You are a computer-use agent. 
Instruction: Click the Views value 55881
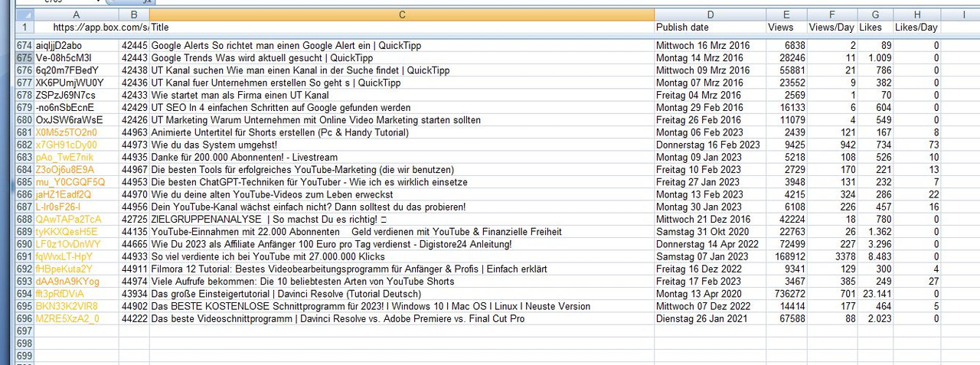click(792, 70)
